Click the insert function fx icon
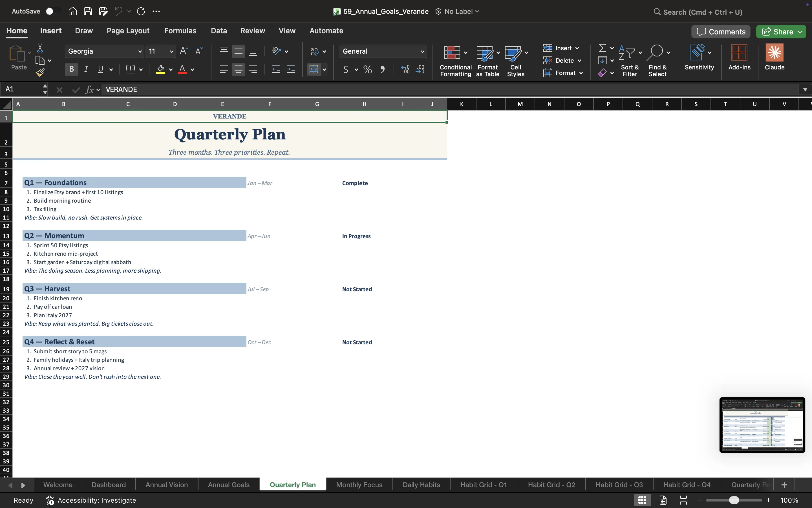 [x=89, y=90]
